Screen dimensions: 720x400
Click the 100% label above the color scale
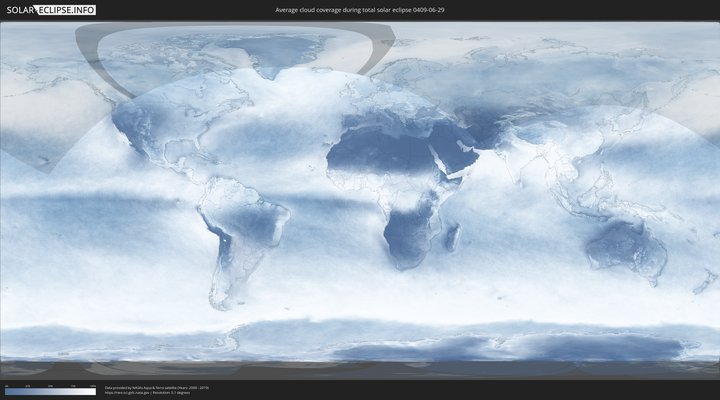(x=93, y=386)
